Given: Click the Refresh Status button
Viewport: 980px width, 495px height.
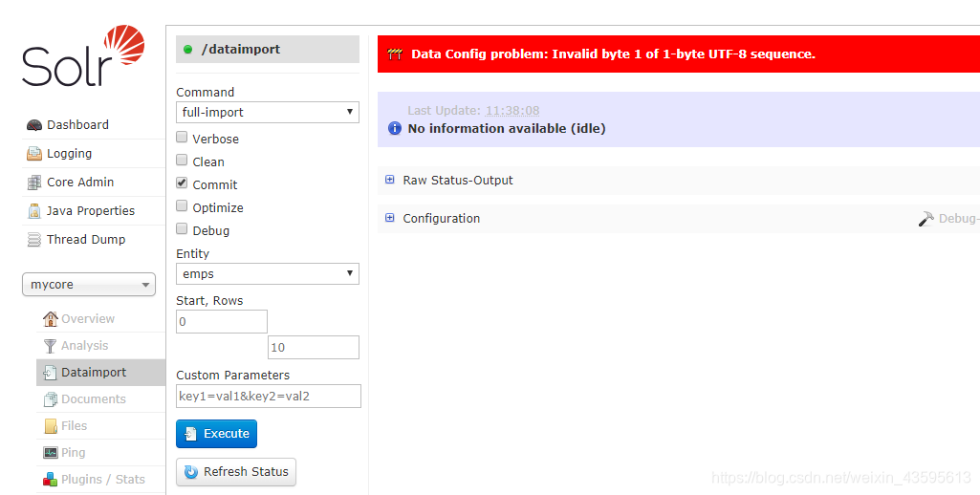Looking at the screenshot, I should pyautogui.click(x=235, y=472).
